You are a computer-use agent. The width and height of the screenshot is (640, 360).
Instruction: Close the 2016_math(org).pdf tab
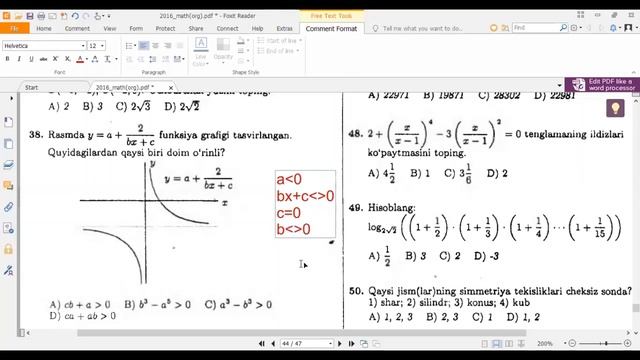(x=171, y=87)
